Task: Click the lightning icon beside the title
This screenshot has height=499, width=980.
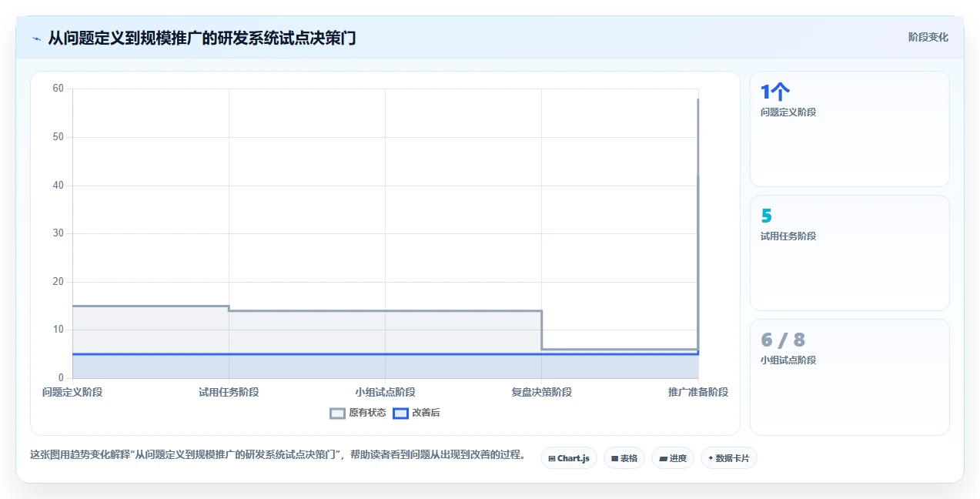Action: 36,38
